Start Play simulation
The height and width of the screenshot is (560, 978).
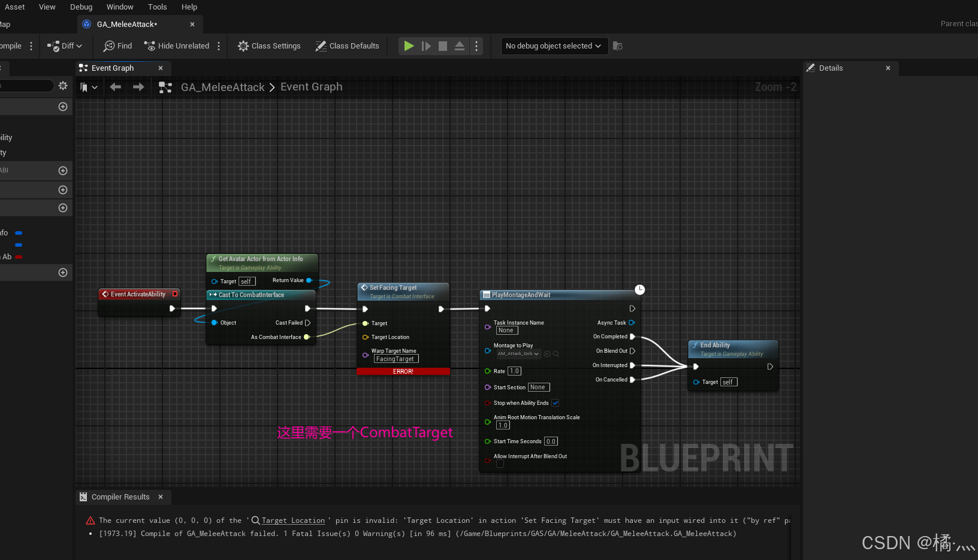coord(409,46)
